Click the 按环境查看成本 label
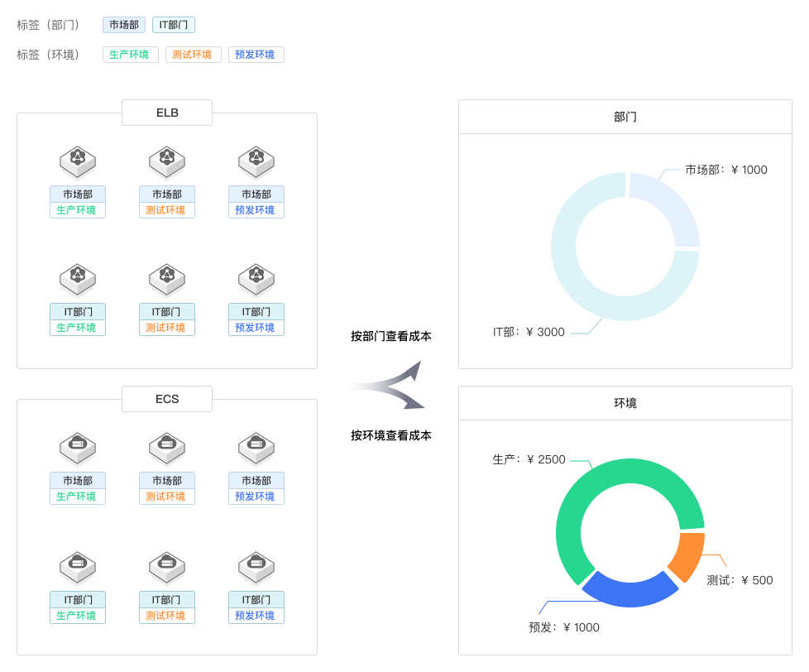 [390, 435]
